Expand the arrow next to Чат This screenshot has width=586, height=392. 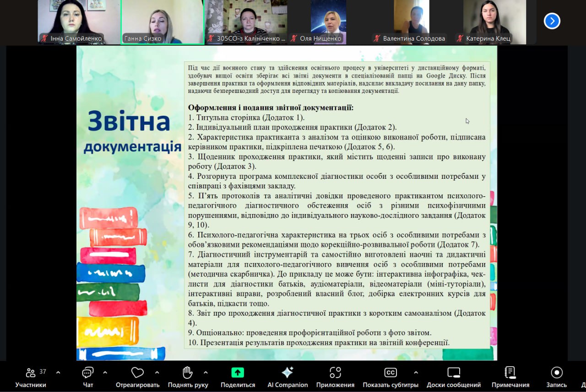(x=105, y=372)
